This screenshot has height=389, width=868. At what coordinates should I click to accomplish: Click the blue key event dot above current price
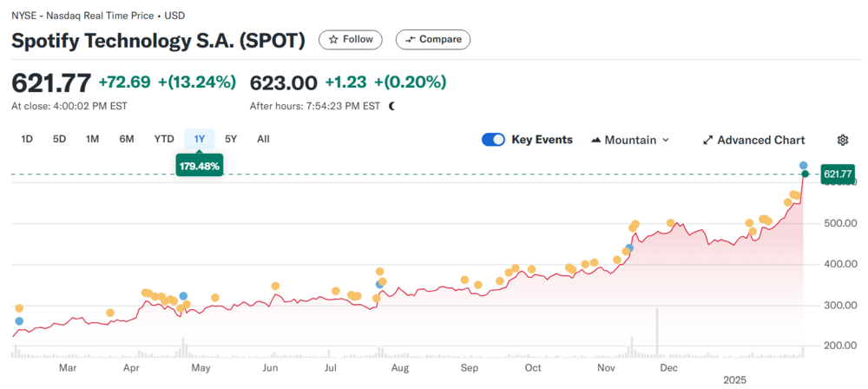click(804, 165)
